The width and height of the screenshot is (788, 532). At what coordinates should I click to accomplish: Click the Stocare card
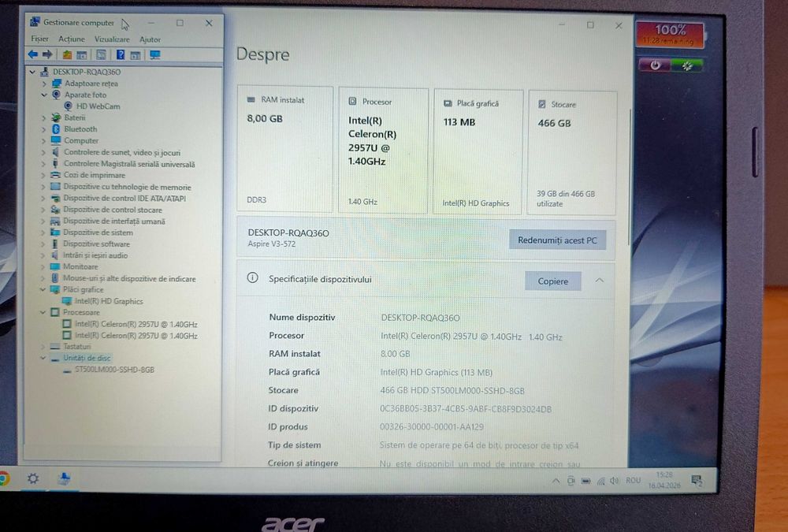coord(572,153)
